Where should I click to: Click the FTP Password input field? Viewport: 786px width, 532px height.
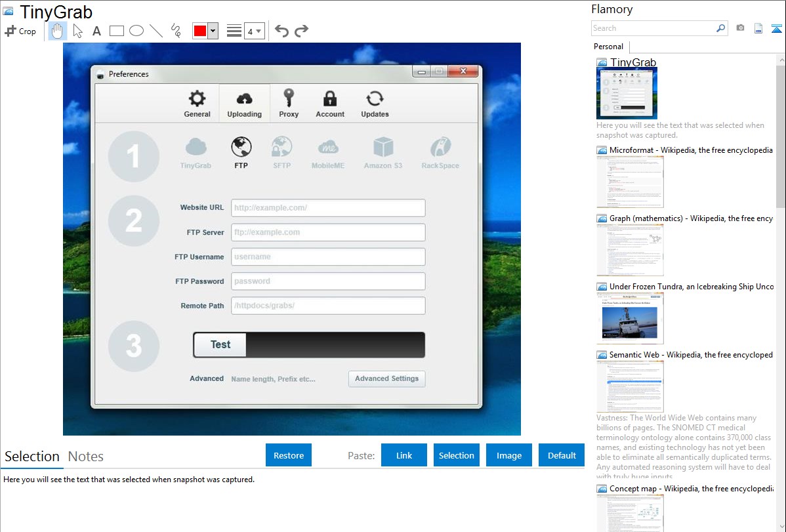click(x=328, y=281)
